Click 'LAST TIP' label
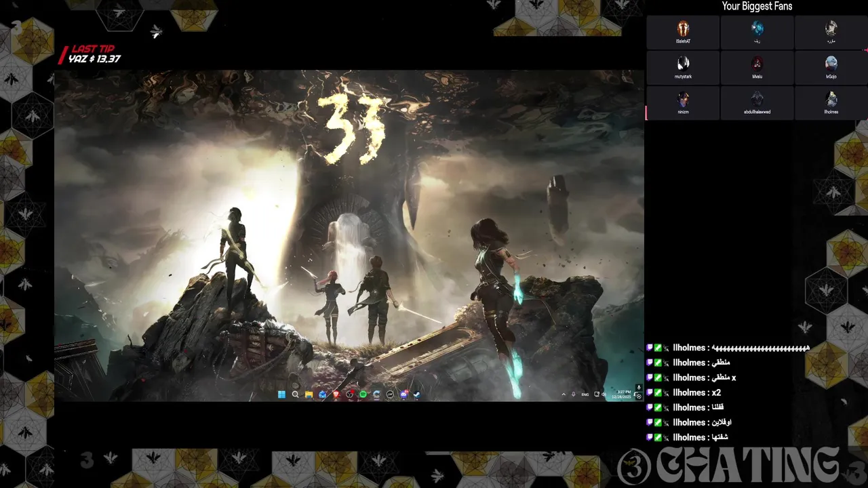Viewport: 868px width, 488px height. click(x=93, y=49)
